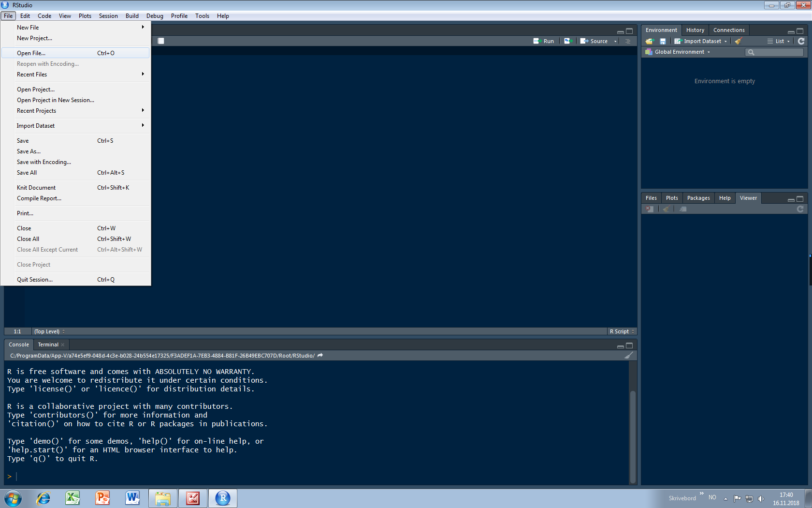The width and height of the screenshot is (812, 508).
Task: Click the Re-run previous code icon
Action: [x=567, y=41]
